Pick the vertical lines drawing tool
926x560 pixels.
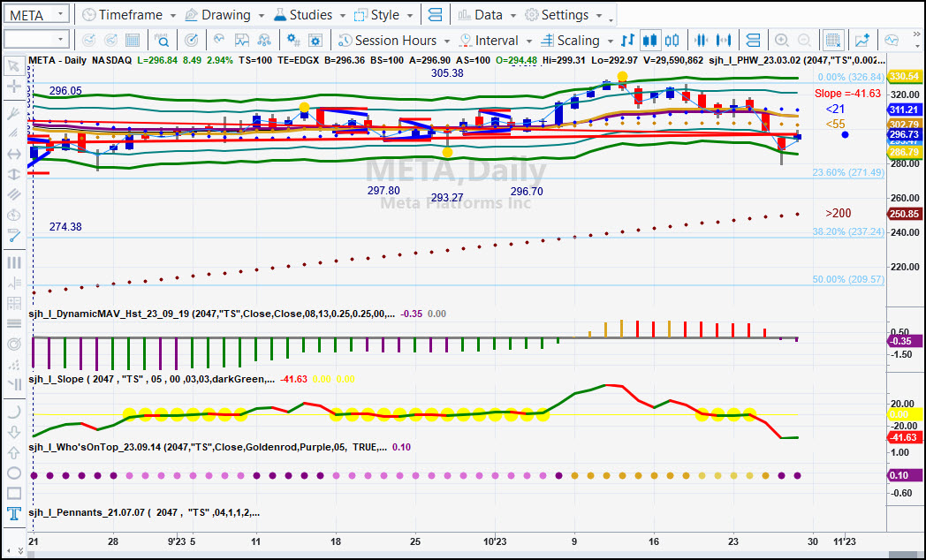(x=13, y=262)
